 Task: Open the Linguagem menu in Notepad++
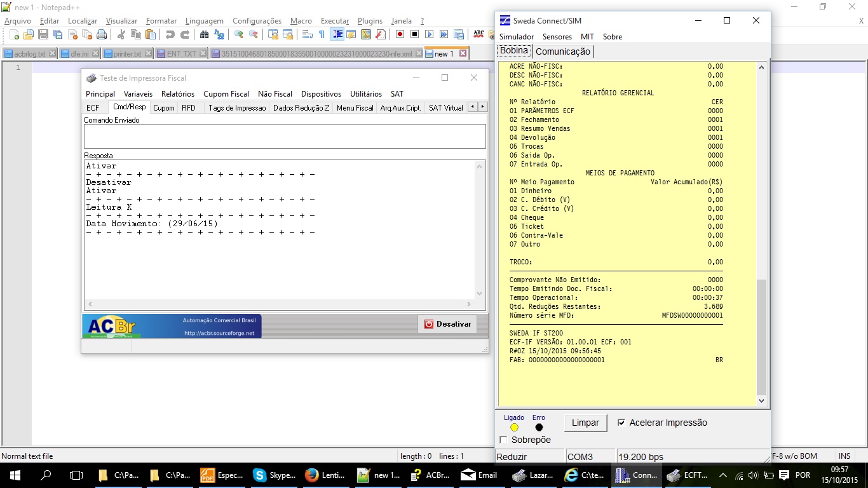point(205,21)
